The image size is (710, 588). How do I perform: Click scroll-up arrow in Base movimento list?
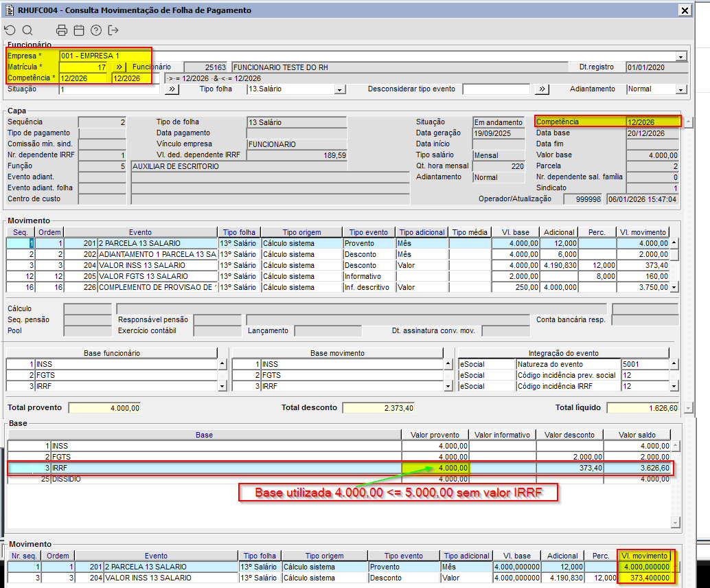(x=448, y=364)
